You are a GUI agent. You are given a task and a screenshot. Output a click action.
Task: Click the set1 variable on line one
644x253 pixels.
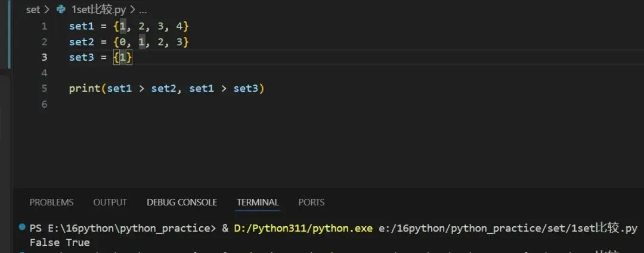tap(82, 26)
